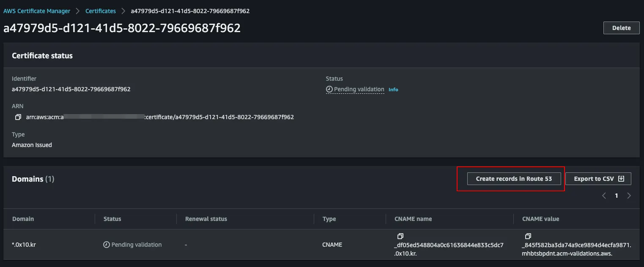Navigate to AWS Certificate Manager breadcrumb

pos(37,11)
